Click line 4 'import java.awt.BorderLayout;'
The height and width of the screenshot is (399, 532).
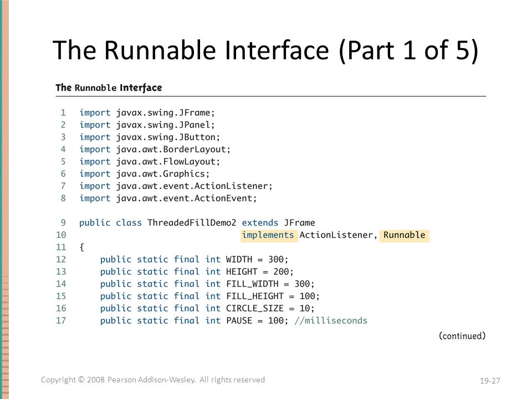(155, 149)
